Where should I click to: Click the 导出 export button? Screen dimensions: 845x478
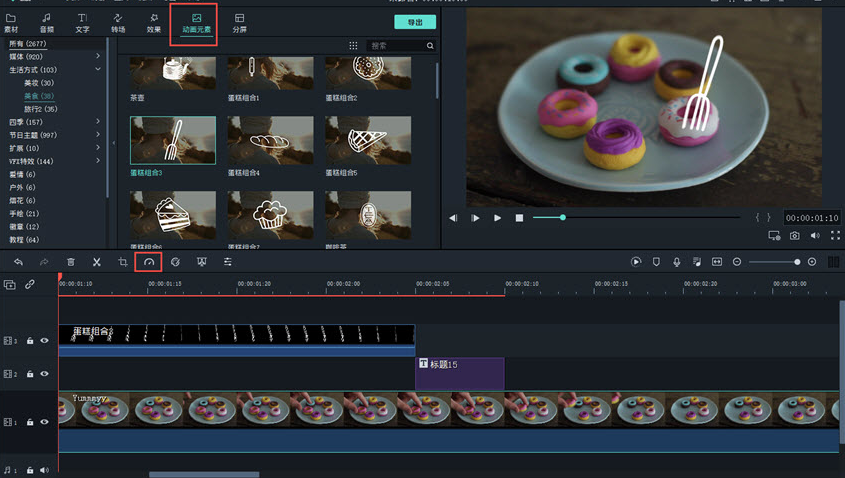click(414, 23)
